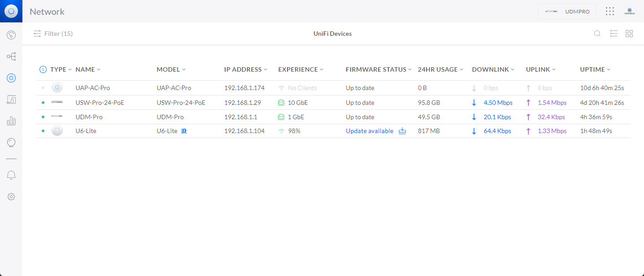Open the Topology view in sidebar
Viewport: 644px width, 276px height.
click(x=11, y=56)
